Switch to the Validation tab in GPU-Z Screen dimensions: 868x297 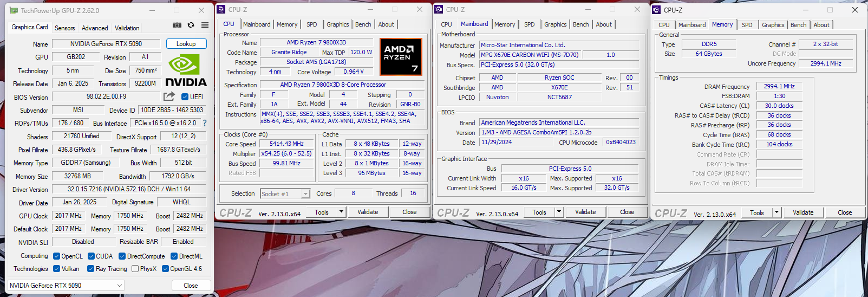point(127,28)
